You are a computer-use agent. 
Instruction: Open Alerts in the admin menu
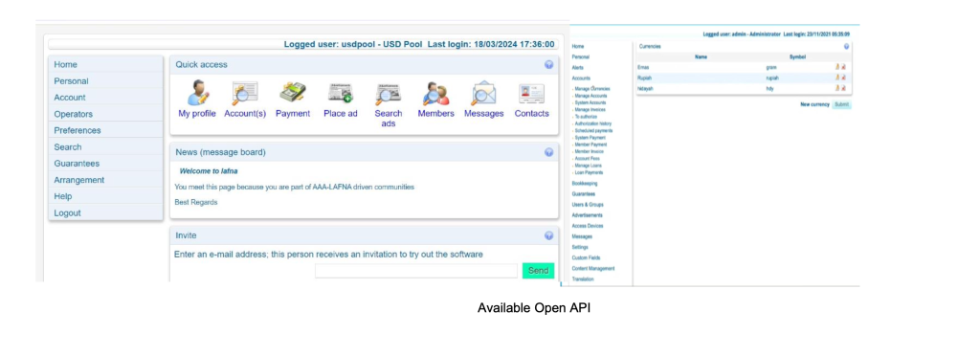pyautogui.click(x=578, y=67)
